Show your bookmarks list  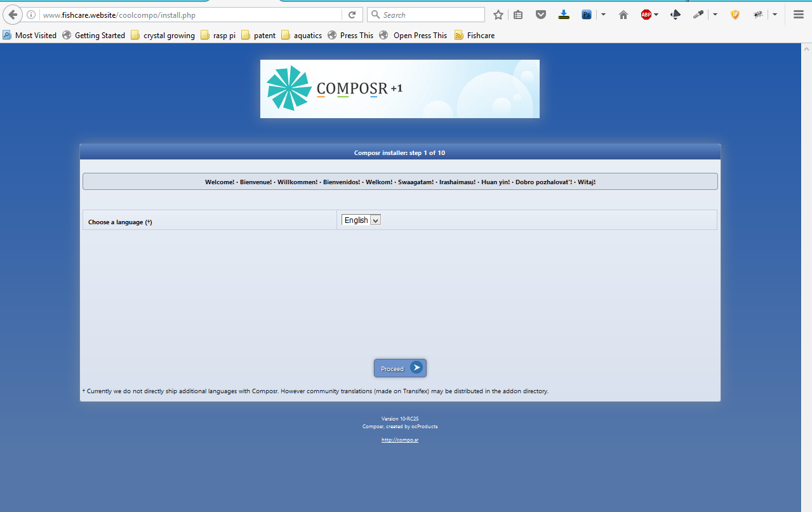pos(518,15)
